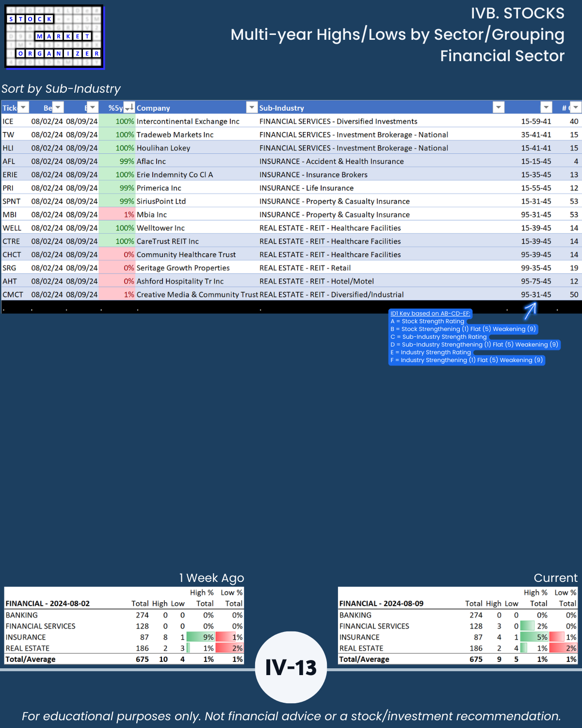Click the Stock Market Organizer logo

click(54, 37)
